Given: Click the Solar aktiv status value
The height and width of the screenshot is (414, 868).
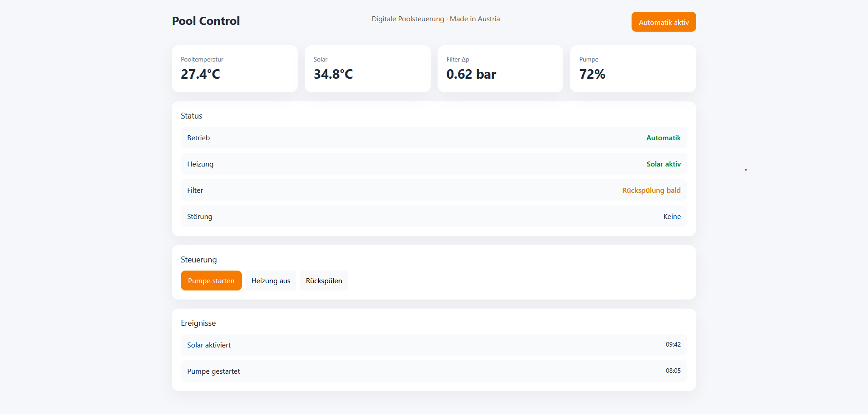Looking at the screenshot, I should coord(663,164).
